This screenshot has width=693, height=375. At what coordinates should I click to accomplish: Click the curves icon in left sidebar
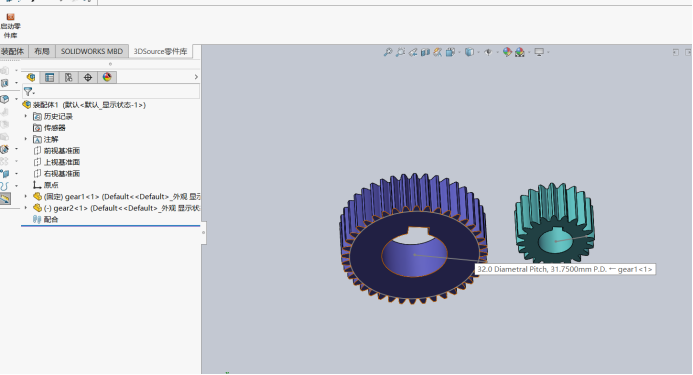click(x=4, y=186)
